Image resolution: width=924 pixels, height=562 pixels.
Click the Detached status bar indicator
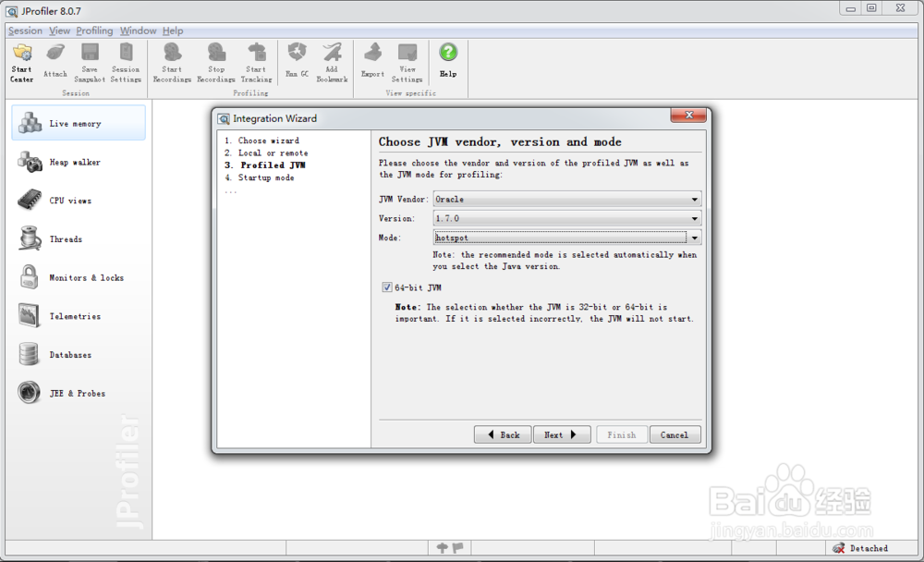point(860,548)
